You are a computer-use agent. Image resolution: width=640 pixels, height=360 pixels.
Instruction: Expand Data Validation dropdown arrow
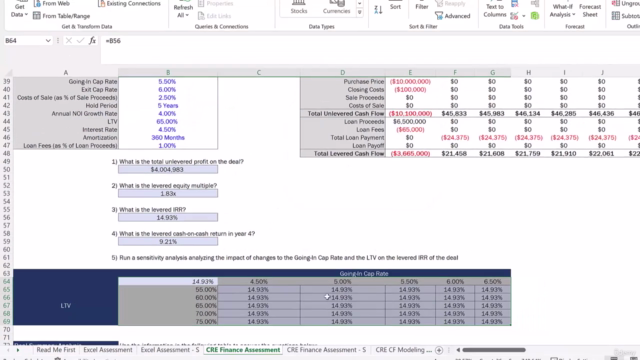click(x=524, y=16)
